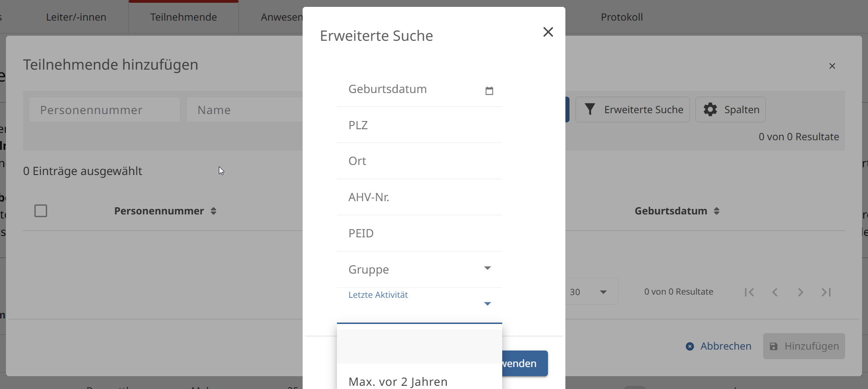Jump to the last results page

[x=826, y=292]
